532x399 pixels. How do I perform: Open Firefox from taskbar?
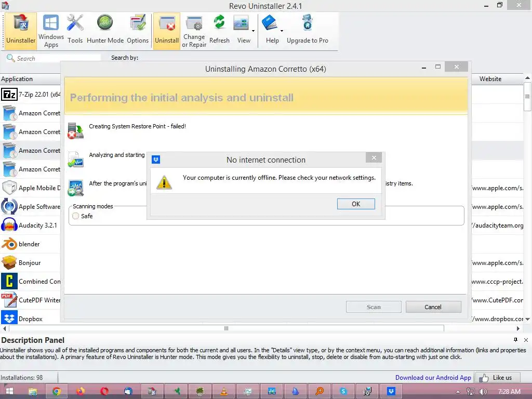pos(81,391)
